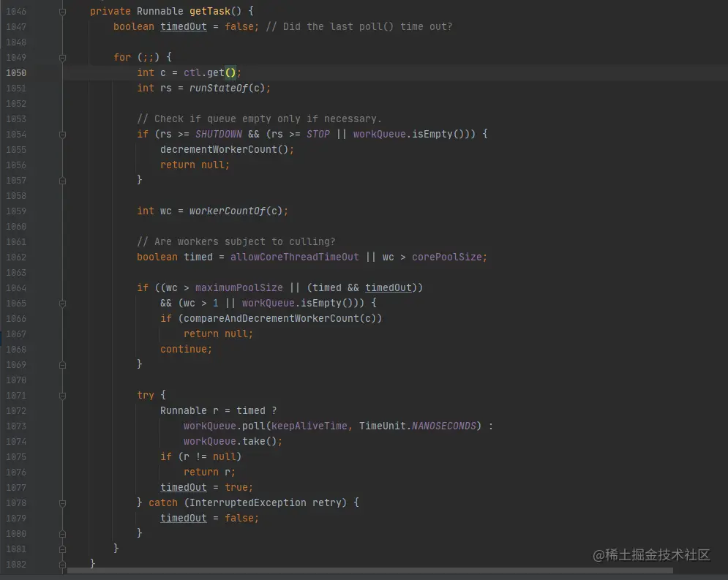The width and height of the screenshot is (728, 580).
Task: Collapse getTask method fold marker at line 1046
Action: coord(62,12)
